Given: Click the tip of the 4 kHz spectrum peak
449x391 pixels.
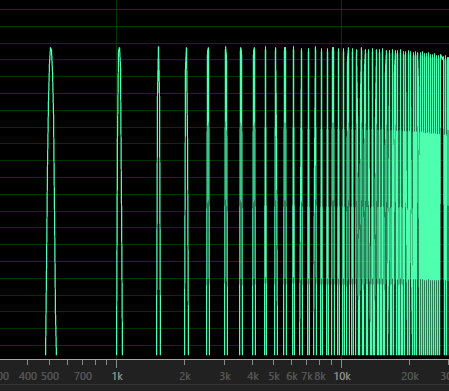Looking at the screenshot, I should point(254,49).
